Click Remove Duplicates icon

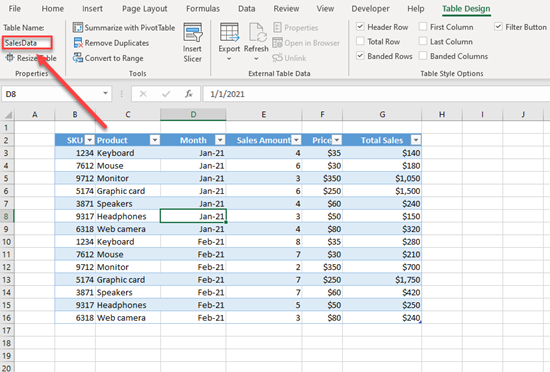[x=78, y=43]
